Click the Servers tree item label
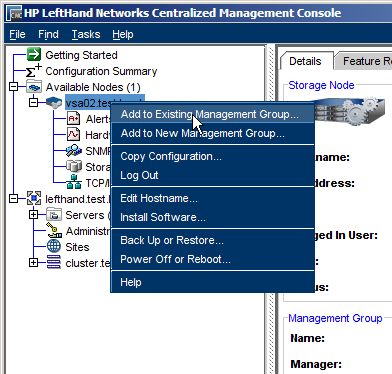This screenshot has height=374, width=392. coord(85,215)
